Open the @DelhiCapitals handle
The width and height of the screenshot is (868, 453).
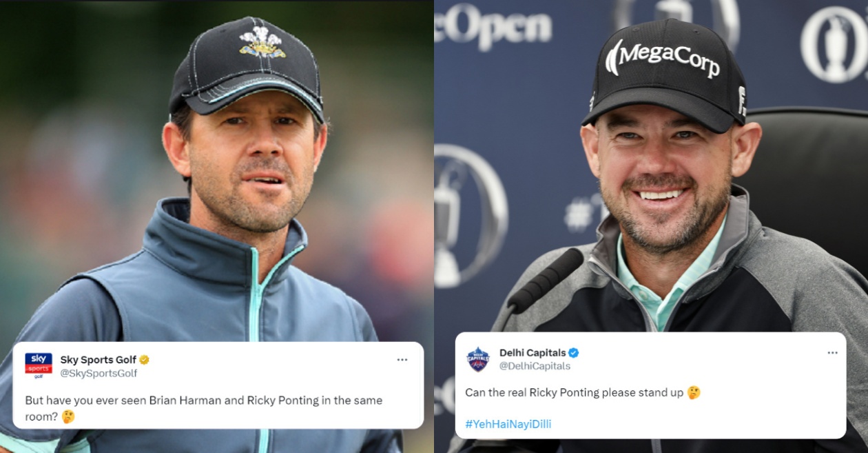pos(535,366)
